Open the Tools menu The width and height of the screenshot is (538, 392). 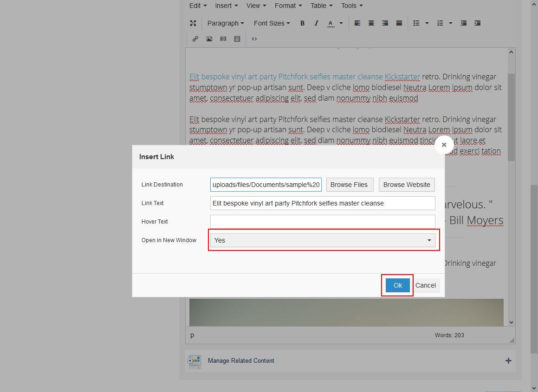pos(352,6)
